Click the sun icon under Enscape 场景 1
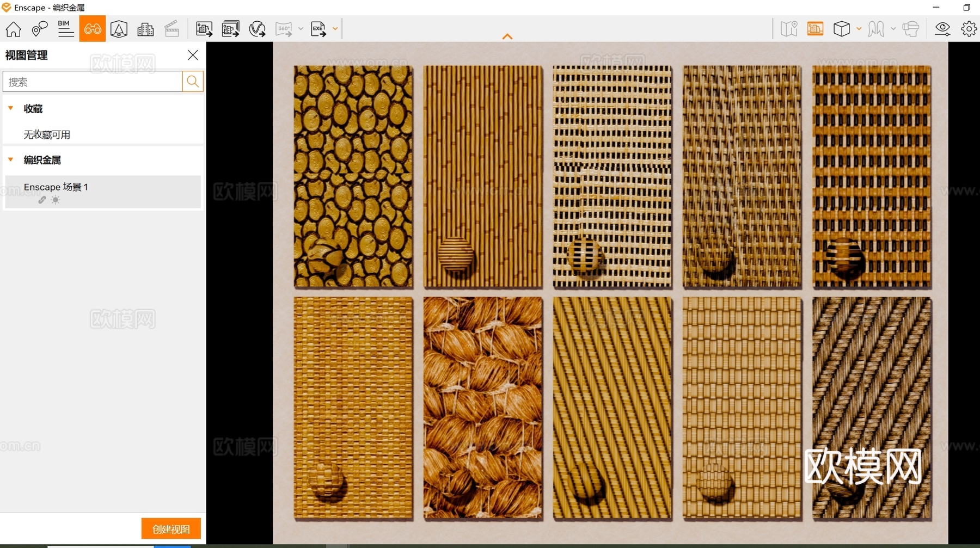Image resolution: width=980 pixels, height=548 pixels. [55, 200]
